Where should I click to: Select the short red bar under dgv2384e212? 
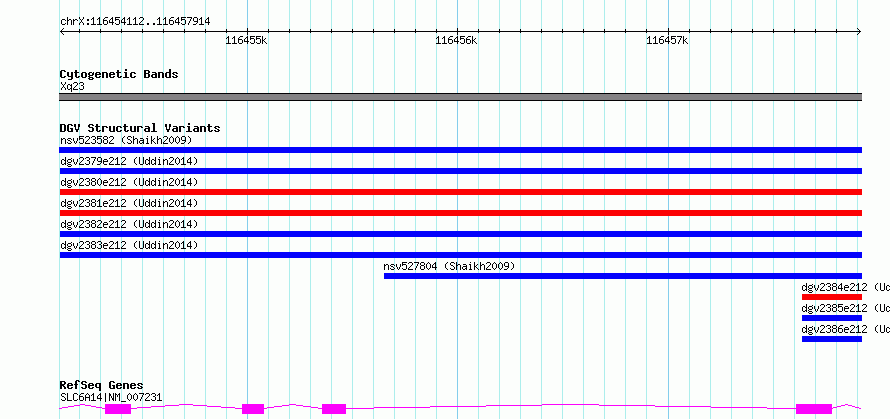tap(832, 297)
